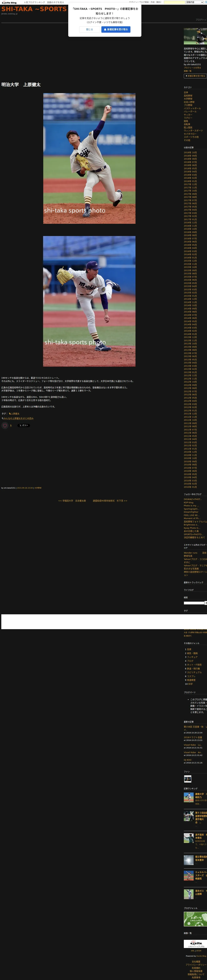The image size is (207, 980).
Task: Open followed blog DIGIKAZ+PHOT...
Action: coord(193,499)
